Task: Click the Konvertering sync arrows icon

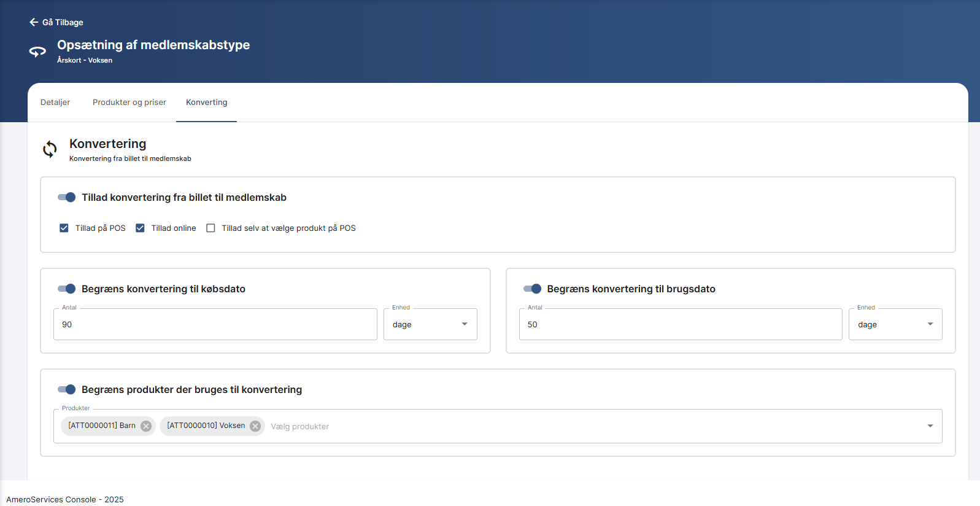Action: (50, 149)
